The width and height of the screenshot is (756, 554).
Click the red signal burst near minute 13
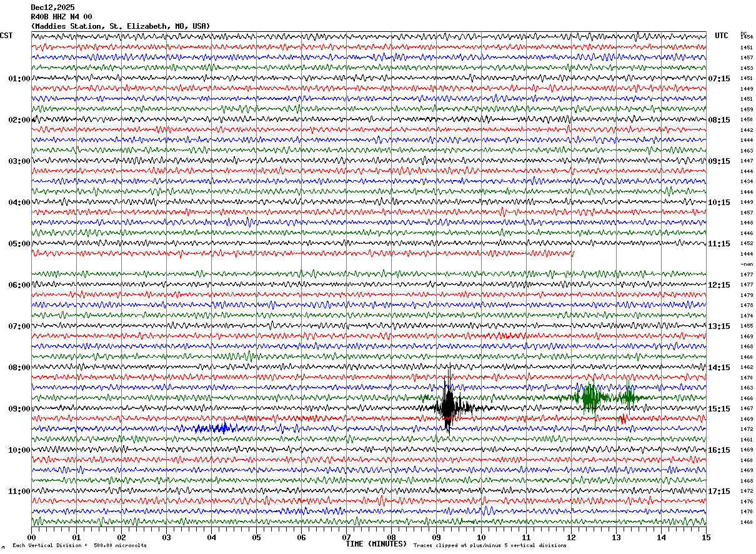(x=622, y=418)
